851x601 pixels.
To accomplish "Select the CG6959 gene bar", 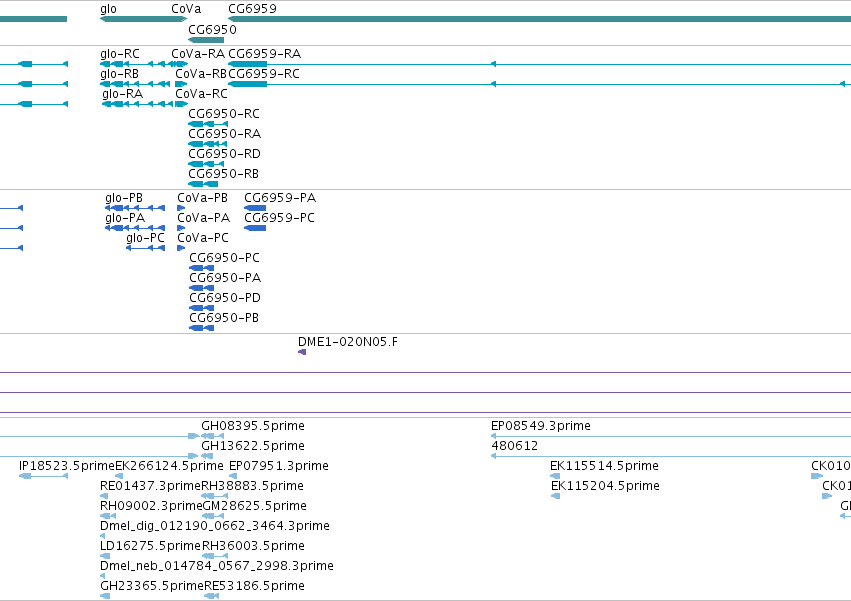I will 539,20.
